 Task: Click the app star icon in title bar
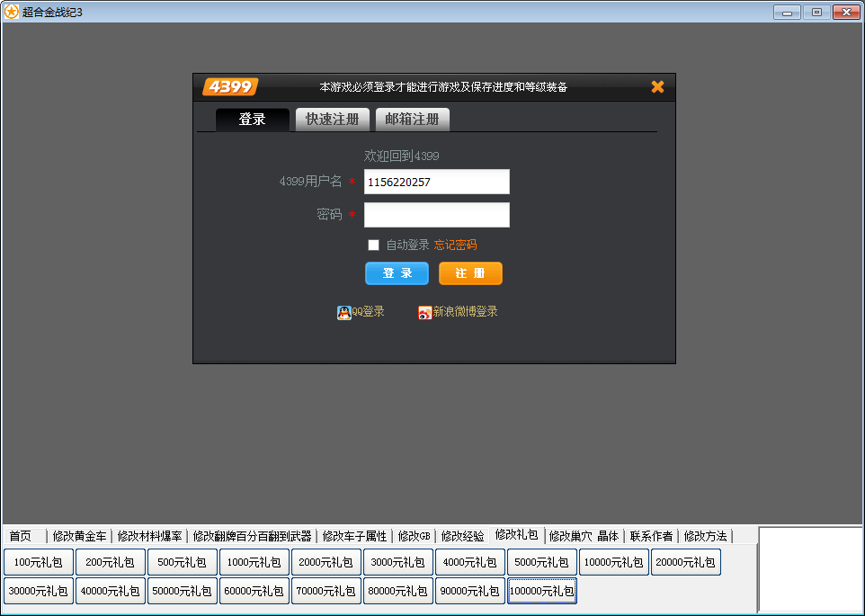[x=11, y=12]
